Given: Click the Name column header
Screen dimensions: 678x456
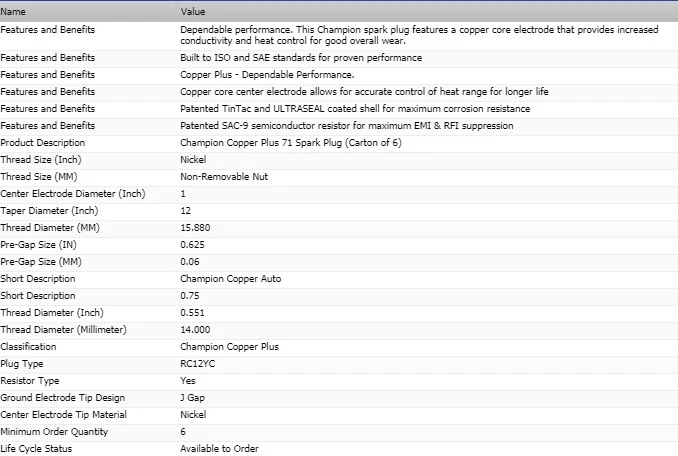Looking at the screenshot, I should coord(13,12).
